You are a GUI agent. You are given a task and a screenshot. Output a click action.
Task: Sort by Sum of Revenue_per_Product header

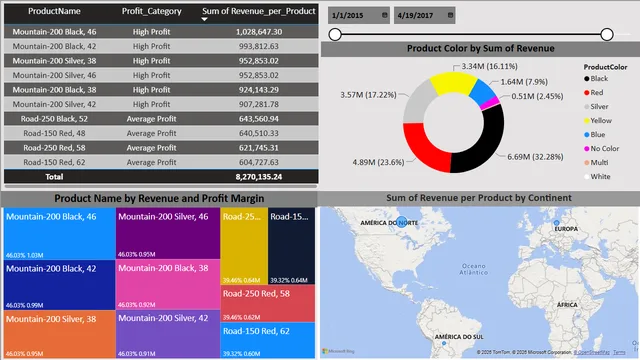coord(259,11)
